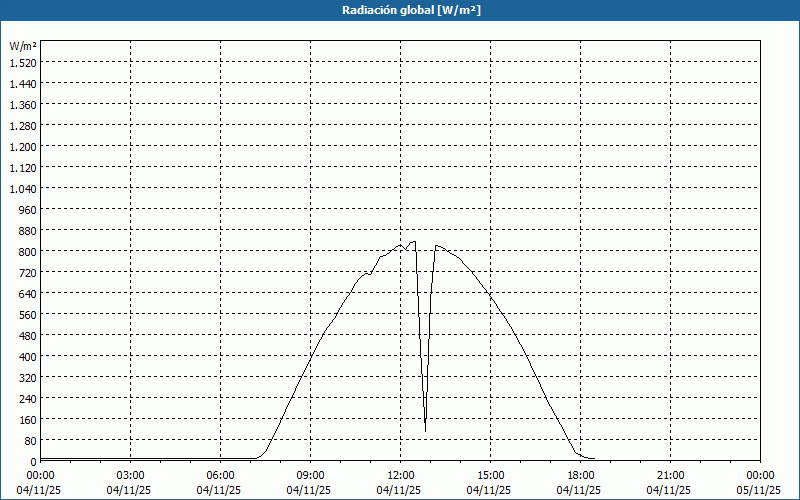Viewport: 800px width, 500px height.
Task: Click the bottom of the sharp midday dip
Action: [x=425, y=430]
